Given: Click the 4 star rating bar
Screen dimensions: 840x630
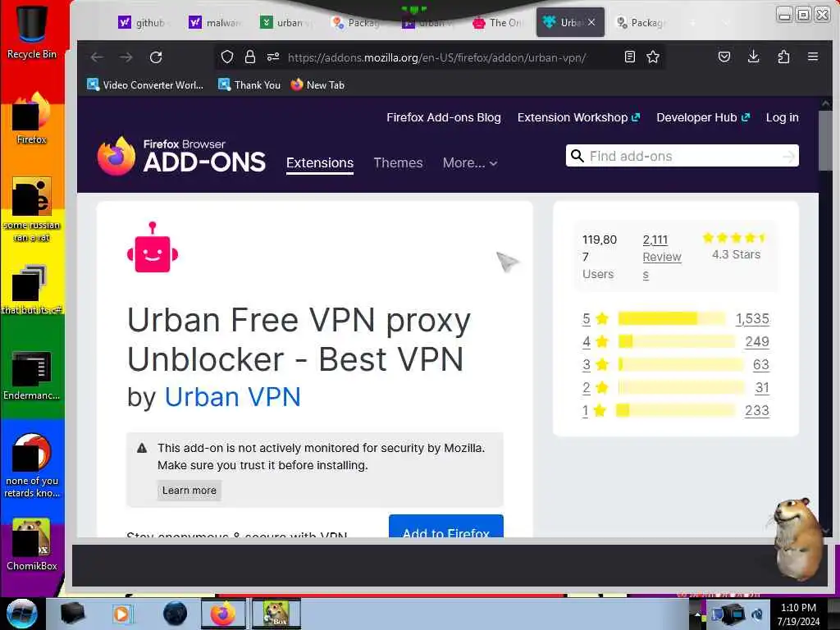Looking at the screenshot, I should [677, 342].
